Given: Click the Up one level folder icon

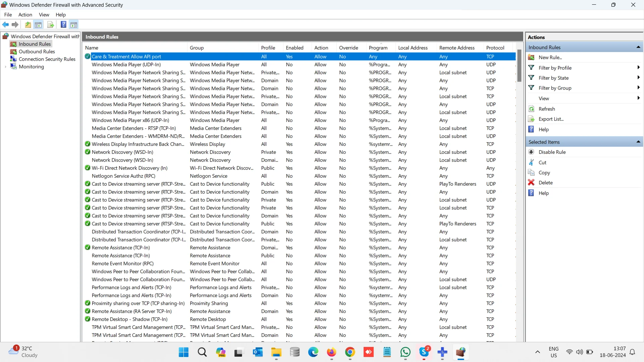Looking at the screenshot, I should pos(28,24).
